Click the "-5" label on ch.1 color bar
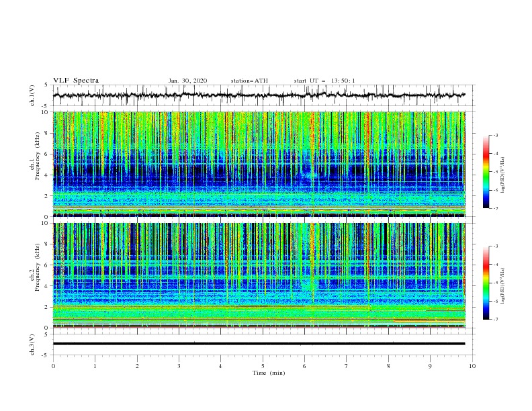The height and width of the screenshot is (411, 532). point(496,172)
